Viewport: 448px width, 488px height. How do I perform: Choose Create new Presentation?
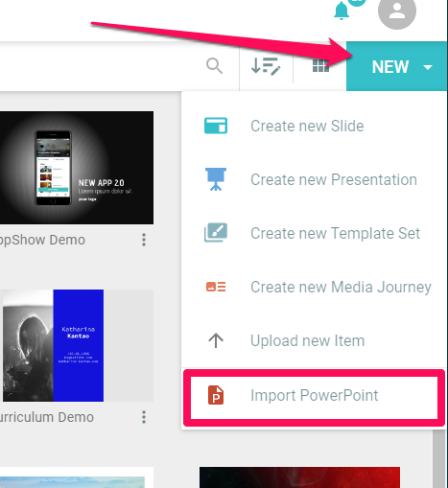(x=314, y=179)
